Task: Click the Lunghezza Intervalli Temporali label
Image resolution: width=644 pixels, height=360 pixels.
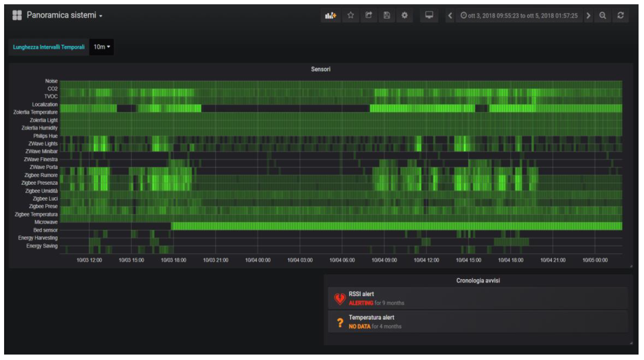Action: (x=49, y=47)
